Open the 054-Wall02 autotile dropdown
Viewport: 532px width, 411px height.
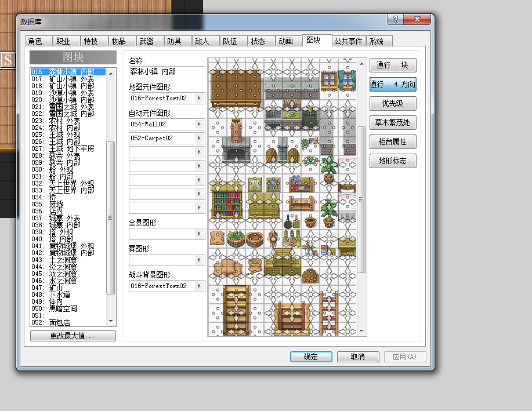(200, 125)
